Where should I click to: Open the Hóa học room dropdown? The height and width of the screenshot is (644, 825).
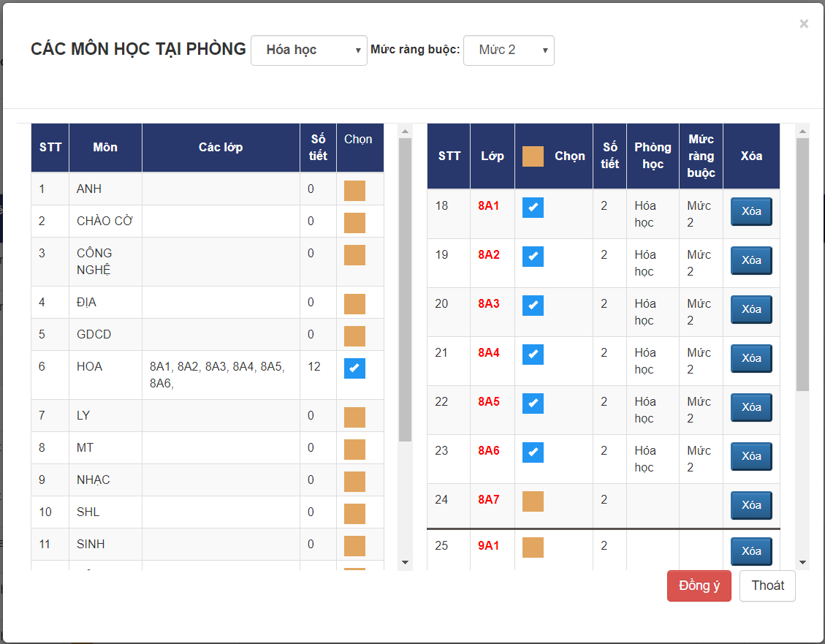click(308, 50)
